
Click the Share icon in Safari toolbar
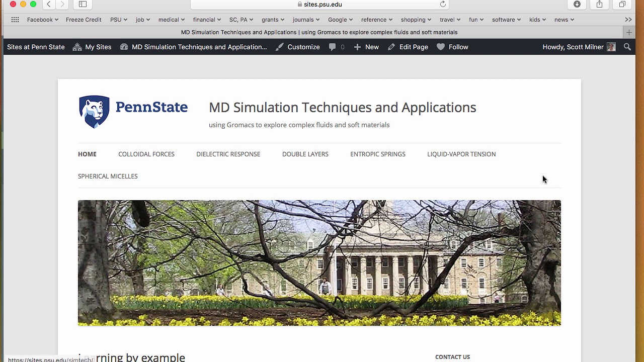[599, 5]
